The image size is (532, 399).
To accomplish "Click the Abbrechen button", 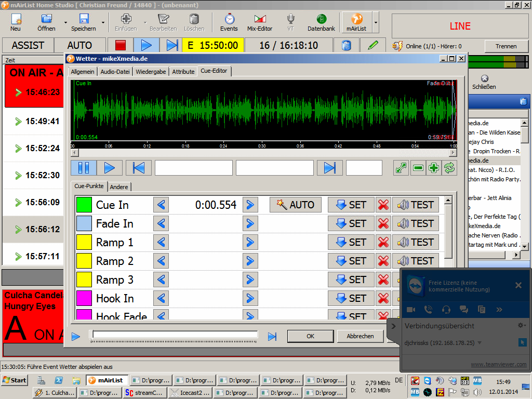I will (x=360, y=336).
